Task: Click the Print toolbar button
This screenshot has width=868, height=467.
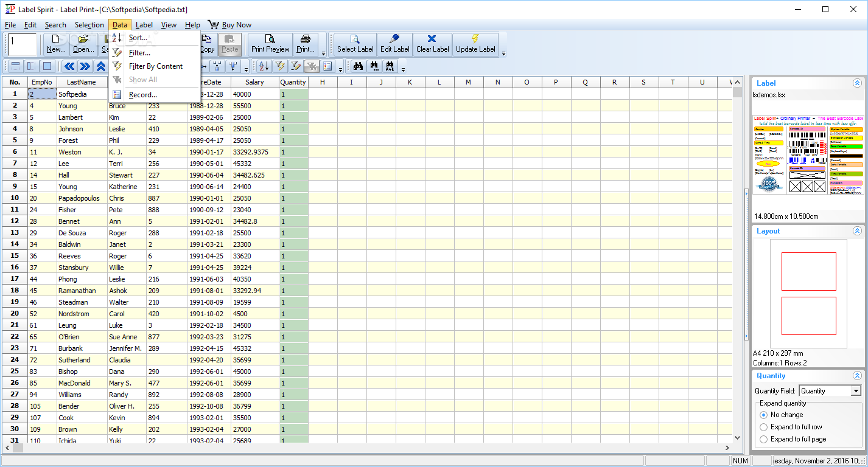Action: pyautogui.click(x=305, y=44)
